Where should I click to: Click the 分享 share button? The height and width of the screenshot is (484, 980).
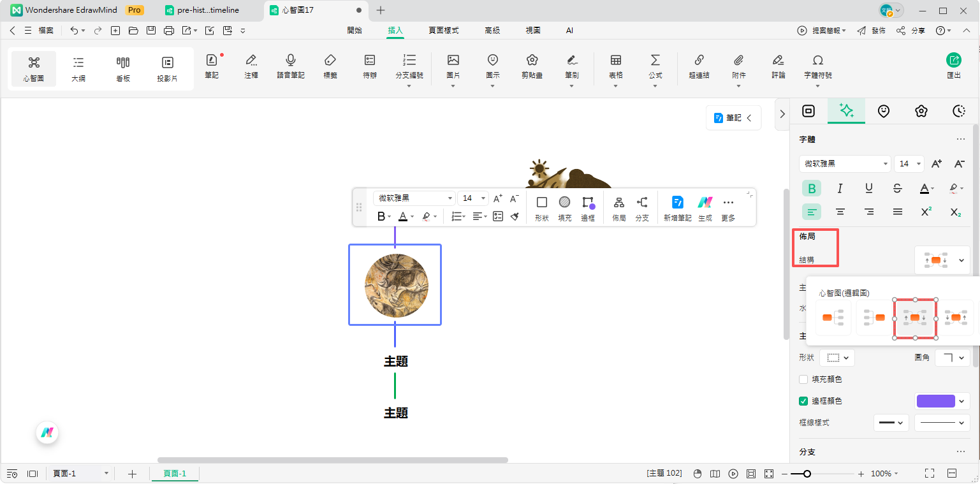911,31
